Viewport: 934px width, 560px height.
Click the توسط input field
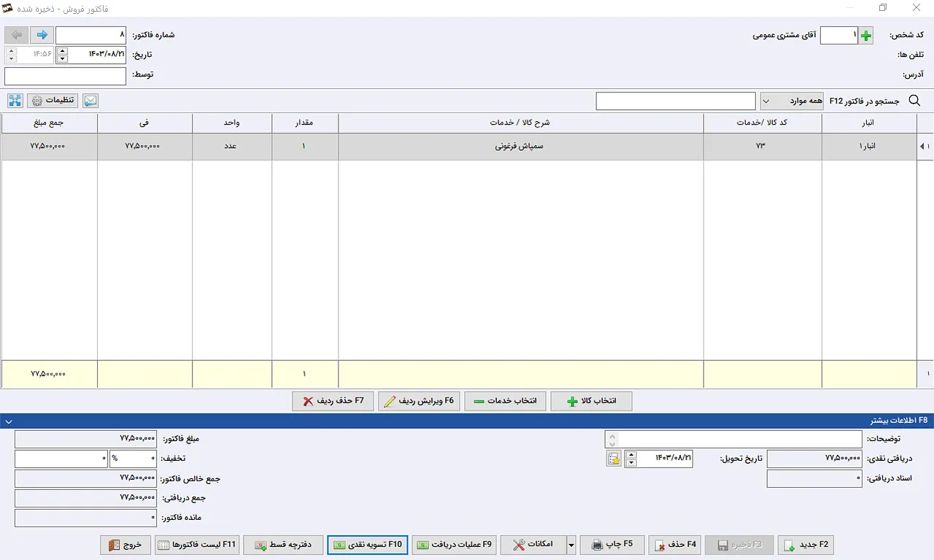pos(66,76)
